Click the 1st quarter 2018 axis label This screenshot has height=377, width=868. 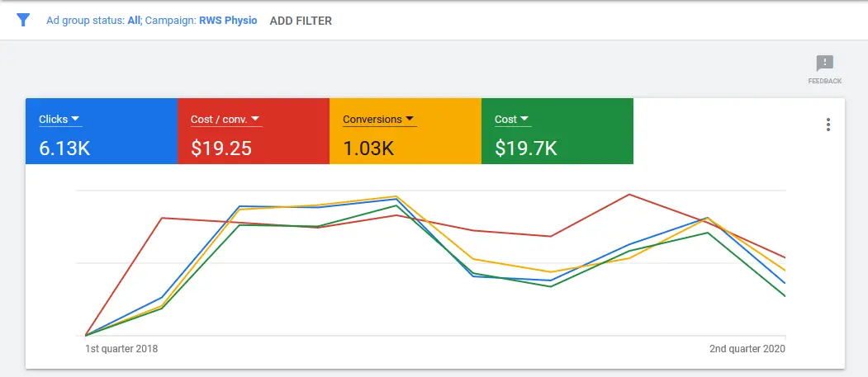pos(121,349)
